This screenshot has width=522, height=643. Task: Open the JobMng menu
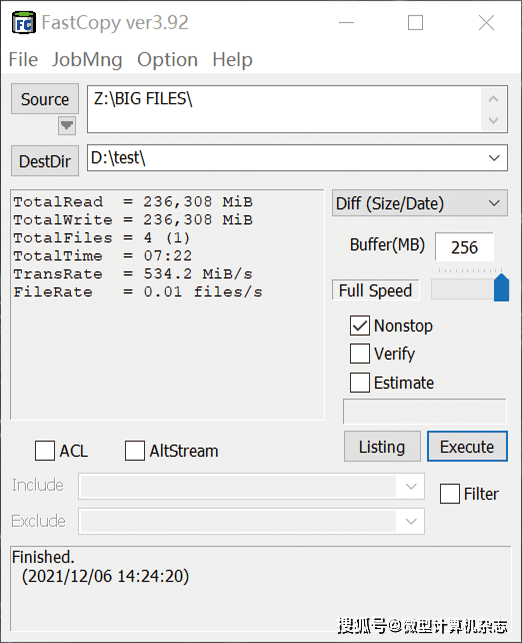[x=87, y=60]
